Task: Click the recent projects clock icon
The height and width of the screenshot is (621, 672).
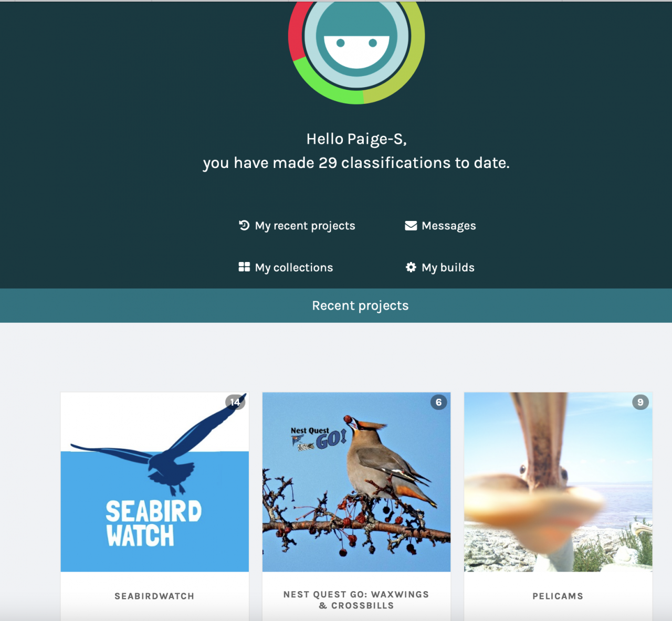Action: pyautogui.click(x=244, y=225)
